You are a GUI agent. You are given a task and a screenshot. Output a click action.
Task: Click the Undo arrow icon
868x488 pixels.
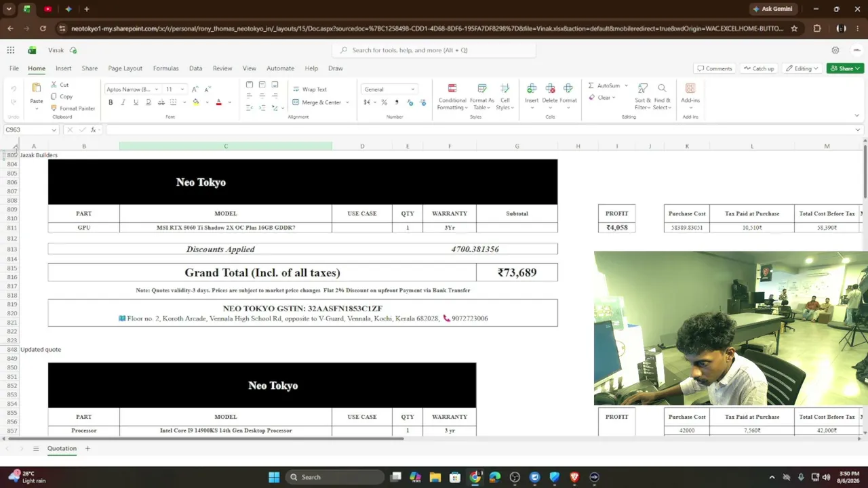(14, 89)
